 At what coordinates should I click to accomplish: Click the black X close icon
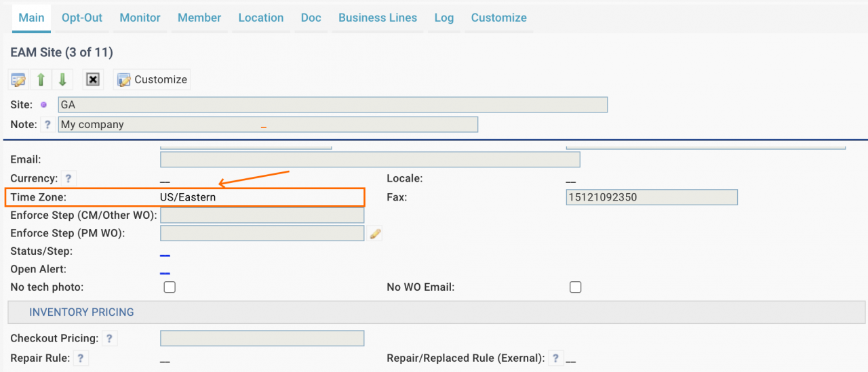[93, 80]
